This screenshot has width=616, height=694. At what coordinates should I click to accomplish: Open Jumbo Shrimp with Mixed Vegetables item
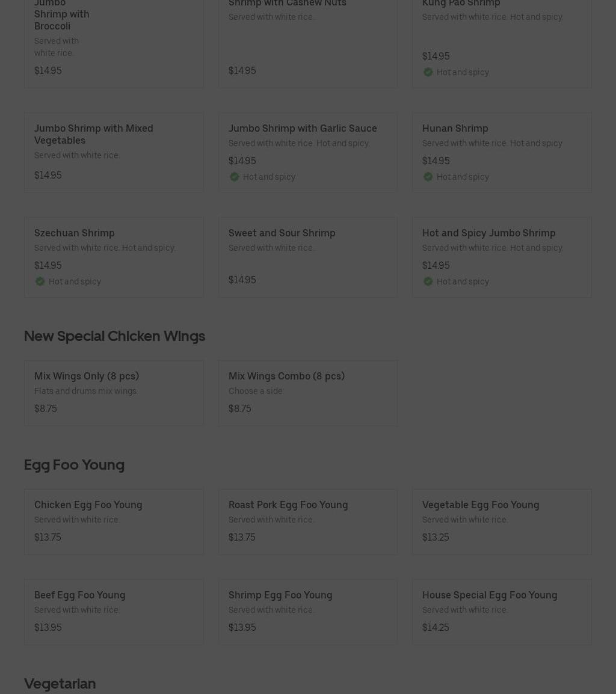coord(114,153)
